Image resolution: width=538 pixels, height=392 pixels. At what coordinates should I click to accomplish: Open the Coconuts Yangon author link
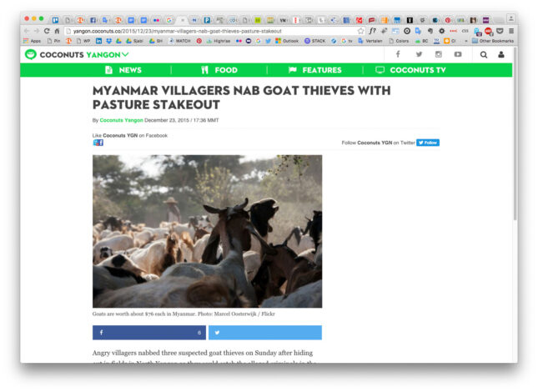point(121,120)
